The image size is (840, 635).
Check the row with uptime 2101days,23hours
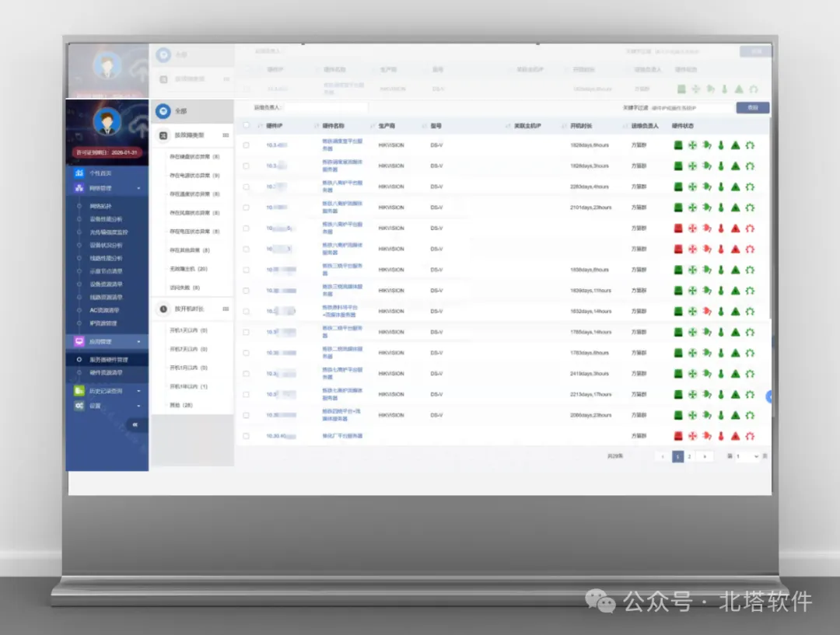[x=246, y=208]
